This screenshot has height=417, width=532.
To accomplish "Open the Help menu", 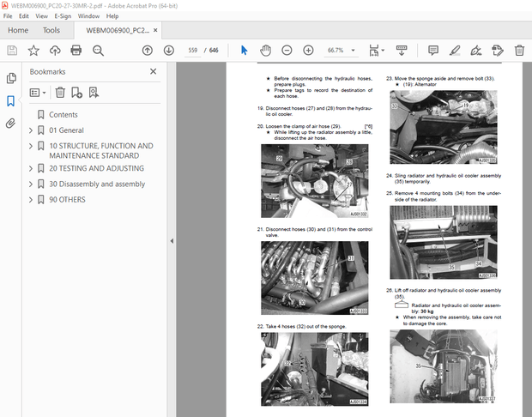I will [x=112, y=16].
